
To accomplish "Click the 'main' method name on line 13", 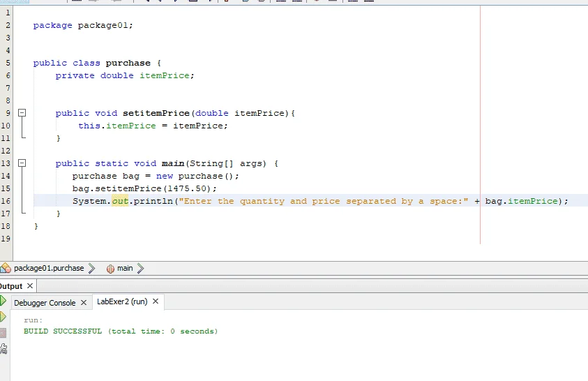I will pyautogui.click(x=173, y=163).
